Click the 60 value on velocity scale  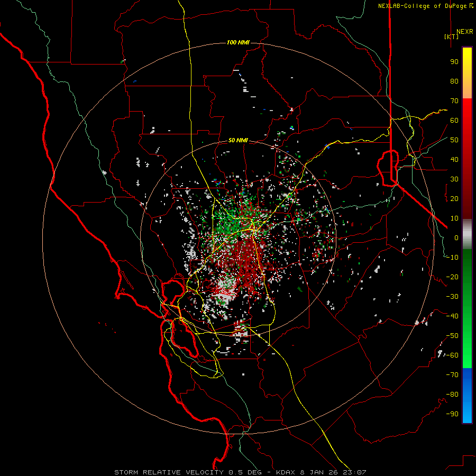(454, 120)
